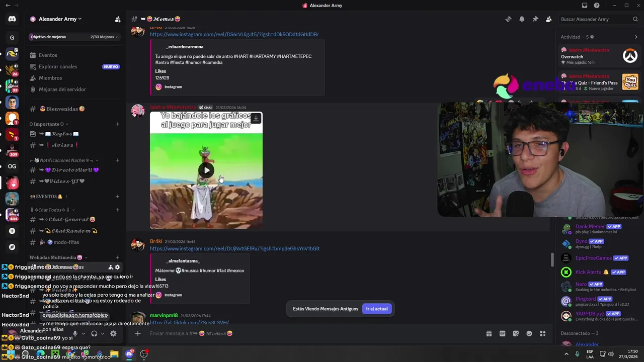Click marvinpm18 username

pos(164,316)
